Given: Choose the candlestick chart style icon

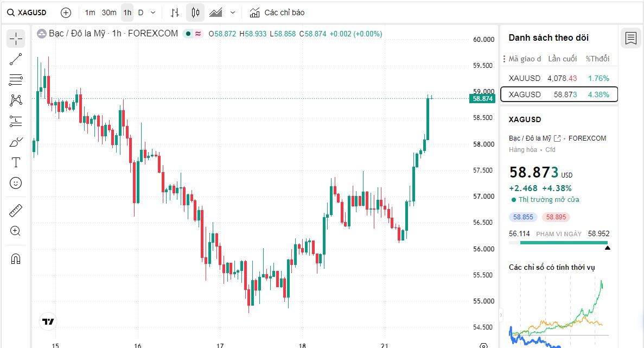Looking at the screenshot, I should (195, 12).
